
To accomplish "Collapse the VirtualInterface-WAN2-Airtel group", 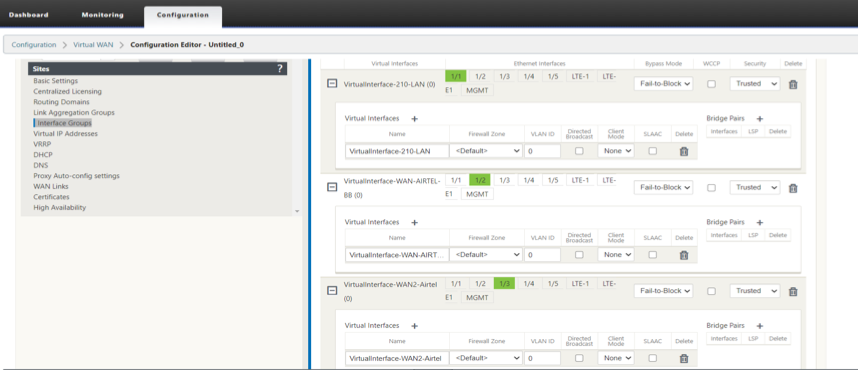I will tap(332, 291).
